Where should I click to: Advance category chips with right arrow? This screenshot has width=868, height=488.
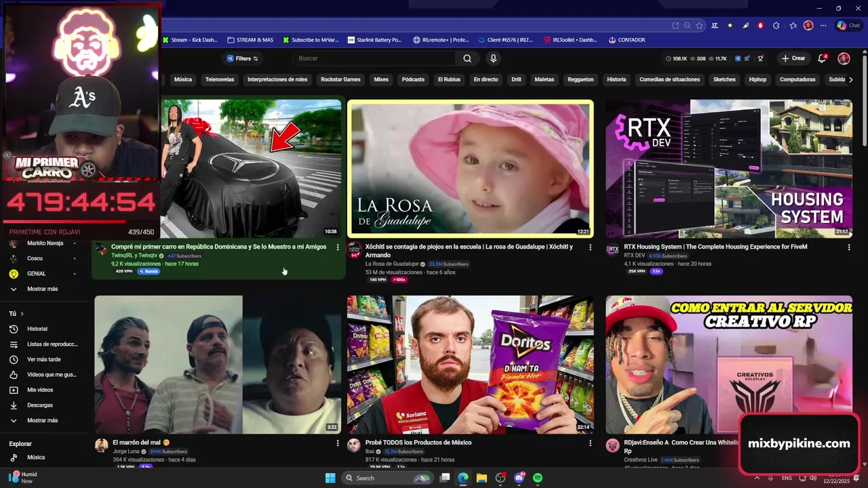coord(851,79)
